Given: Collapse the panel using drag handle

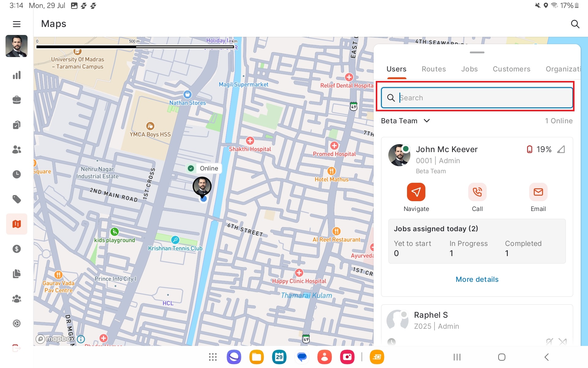Looking at the screenshot, I should click(x=477, y=52).
